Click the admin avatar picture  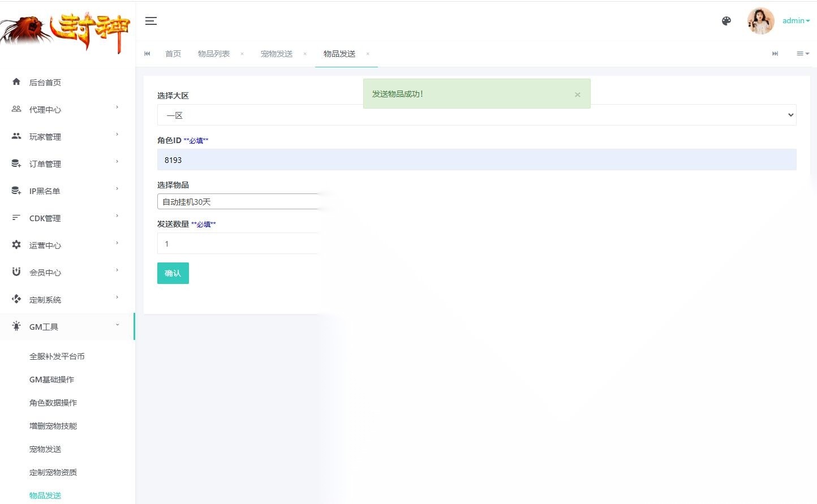point(760,21)
